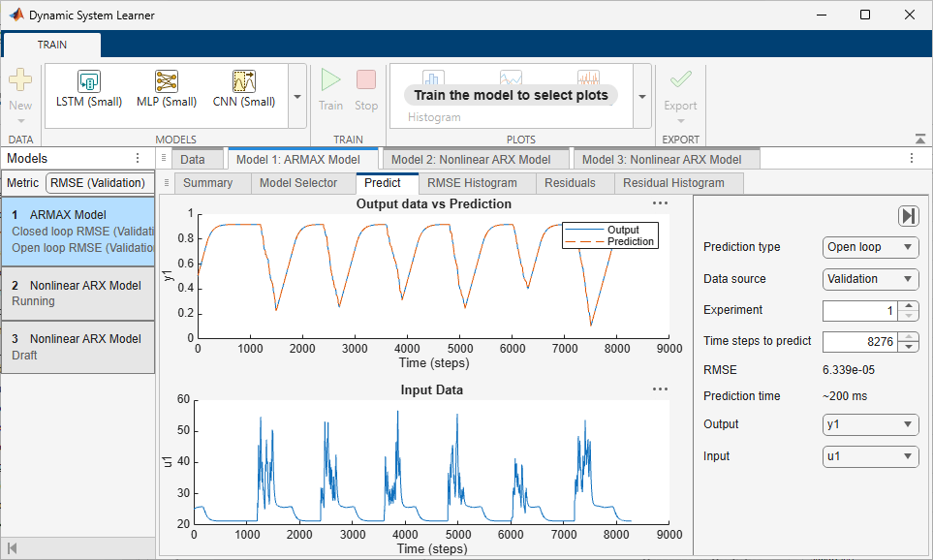The image size is (933, 560).
Task: Select the LSTM (Small) model icon
Action: (x=89, y=81)
